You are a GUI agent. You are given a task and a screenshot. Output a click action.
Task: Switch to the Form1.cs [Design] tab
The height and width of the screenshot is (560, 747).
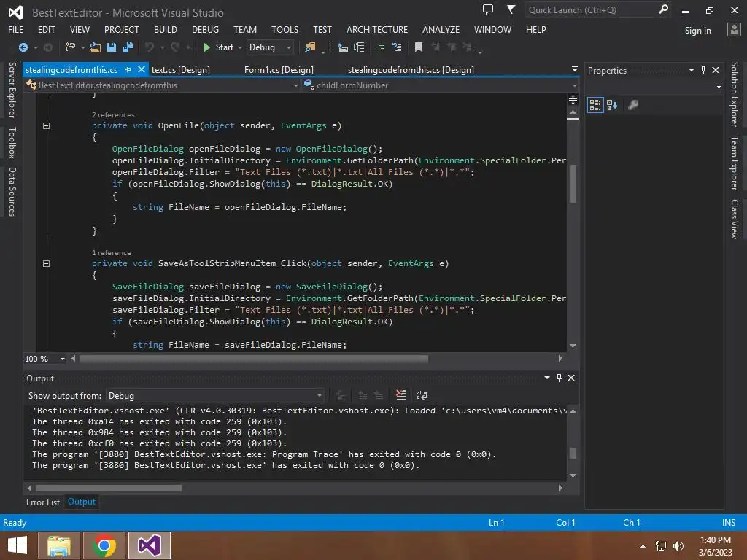click(x=279, y=69)
